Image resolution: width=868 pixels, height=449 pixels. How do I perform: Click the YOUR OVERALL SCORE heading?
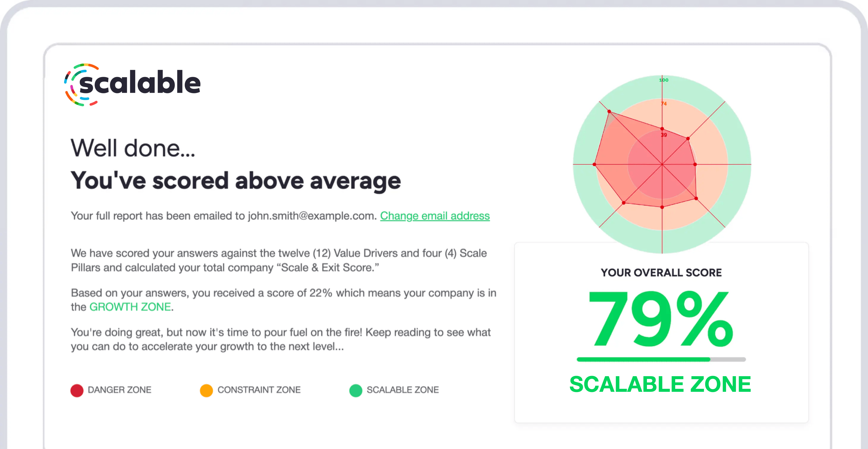coord(661,272)
